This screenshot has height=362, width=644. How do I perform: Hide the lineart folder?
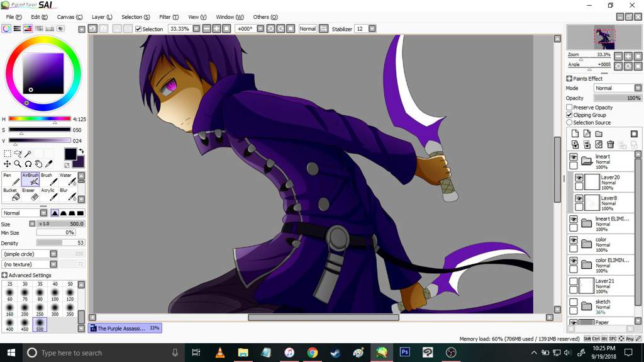[x=574, y=157]
